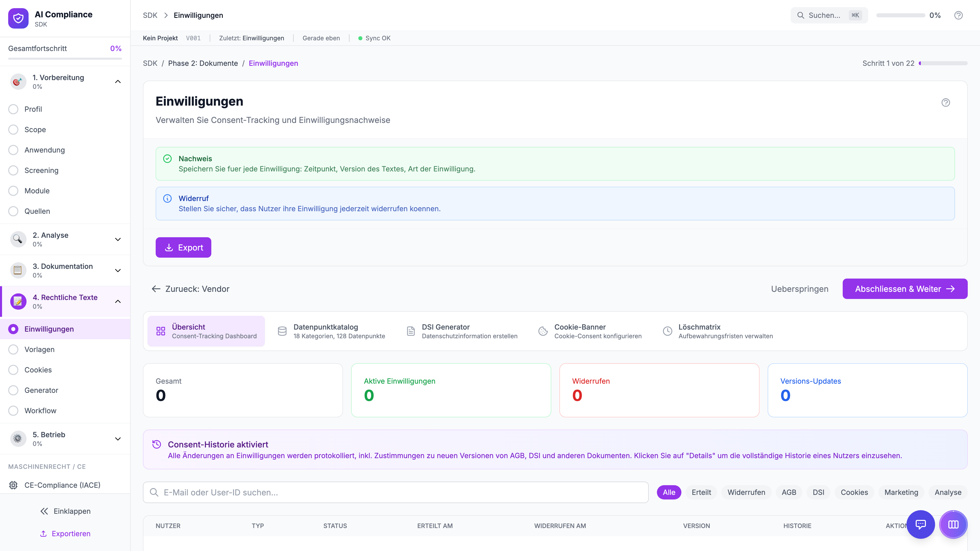Click the Einklappen double-chevron icon
Screen dimensions: 980x551
click(x=44, y=511)
